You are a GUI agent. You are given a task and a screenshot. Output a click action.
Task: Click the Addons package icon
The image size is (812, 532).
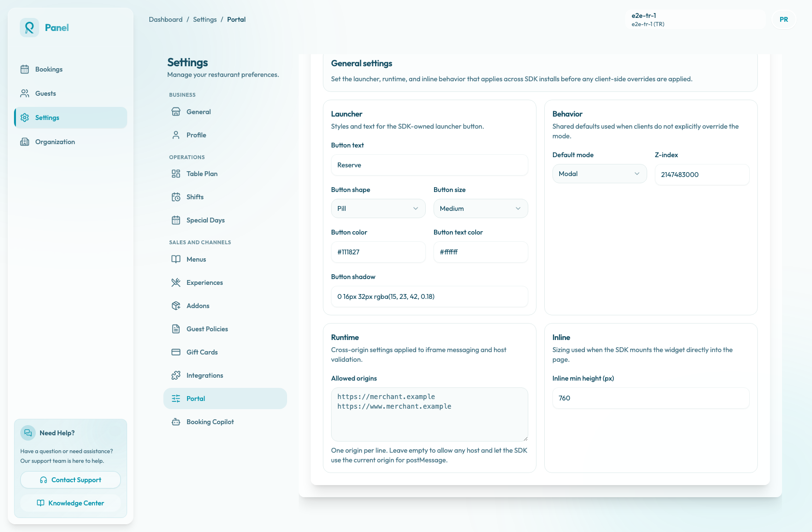[176, 306]
